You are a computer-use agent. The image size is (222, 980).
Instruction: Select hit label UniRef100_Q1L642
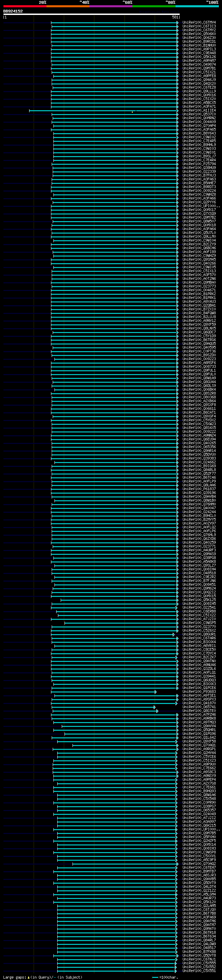point(199,737)
